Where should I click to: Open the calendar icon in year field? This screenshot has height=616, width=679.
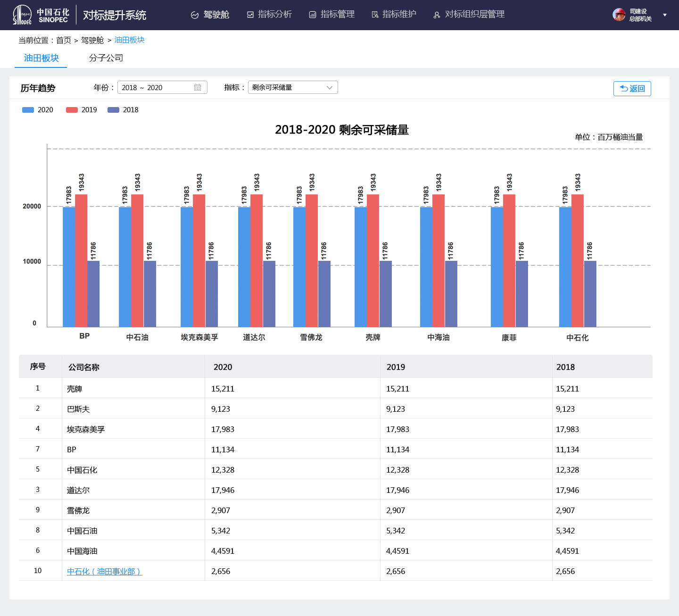coord(198,88)
